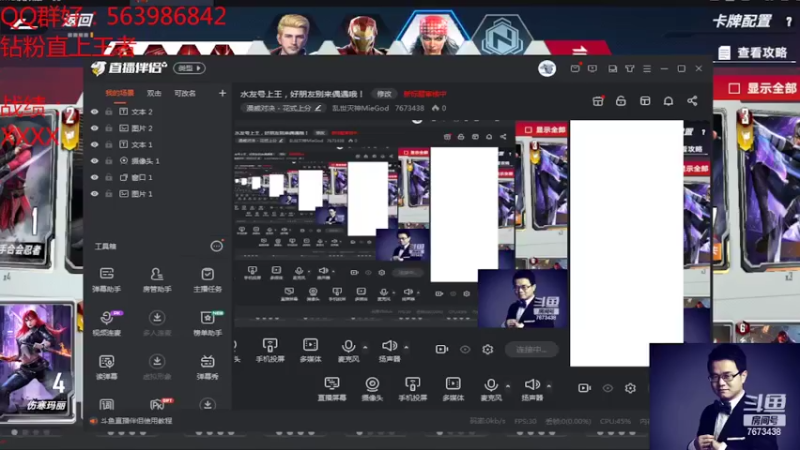Viewport: 800px width, 450px height.
Task: Open 榜单助手 tool marked NEW
Action: coord(207,323)
